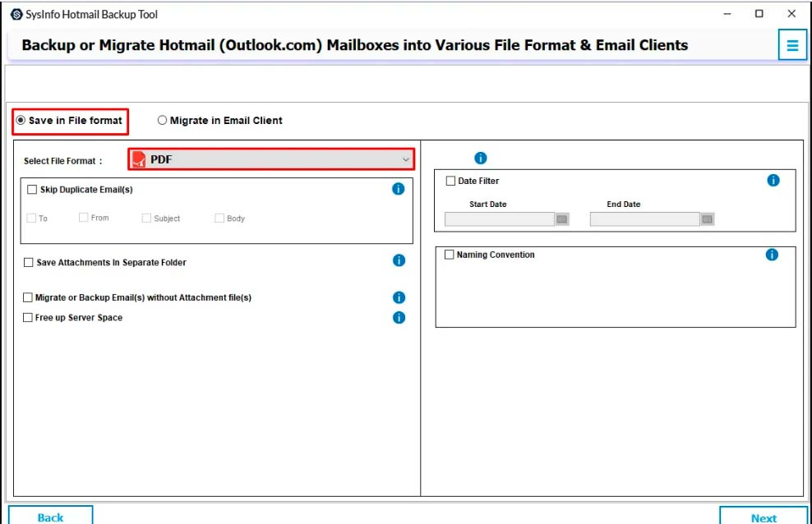The height and width of the screenshot is (524, 812).
Task: Open info icon for Naming Convention
Action: tap(772, 255)
